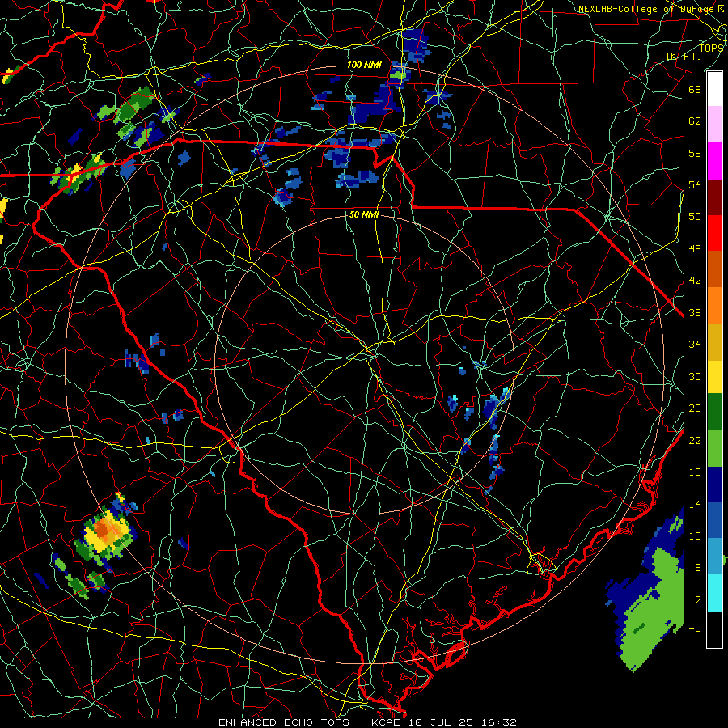The height and width of the screenshot is (728, 728).
Task: Select the yellow legend swatch
Action: 714,376
